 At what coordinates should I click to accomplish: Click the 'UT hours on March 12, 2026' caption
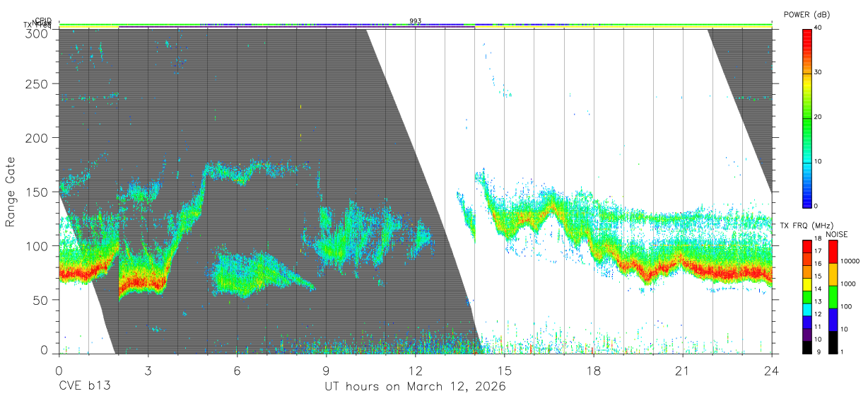[415, 387]
